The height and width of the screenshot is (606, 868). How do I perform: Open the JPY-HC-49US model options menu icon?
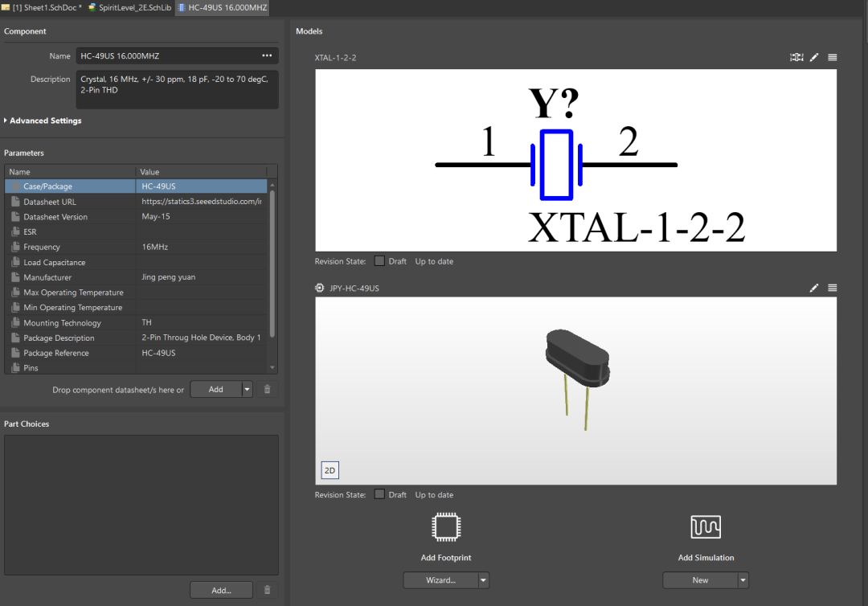(x=832, y=288)
